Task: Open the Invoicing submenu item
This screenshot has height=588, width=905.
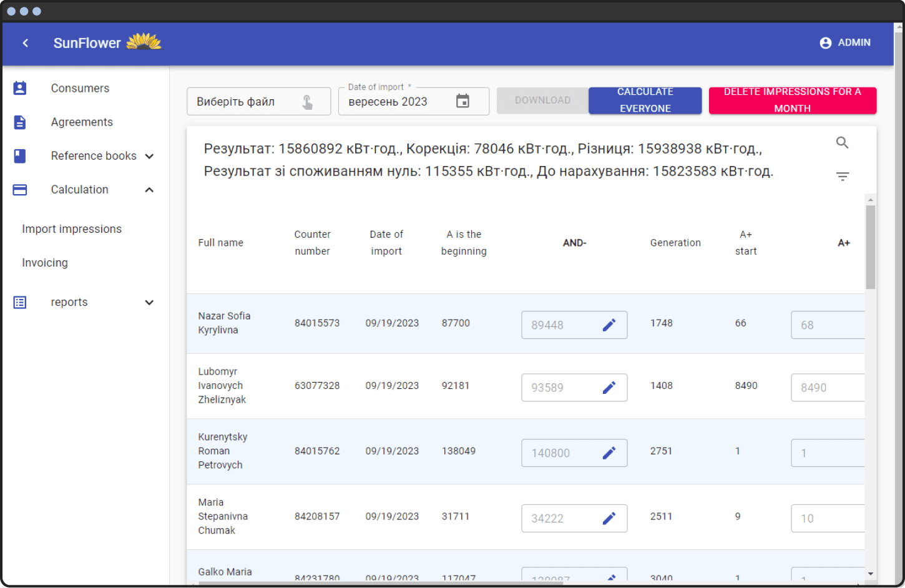Action: click(x=45, y=263)
